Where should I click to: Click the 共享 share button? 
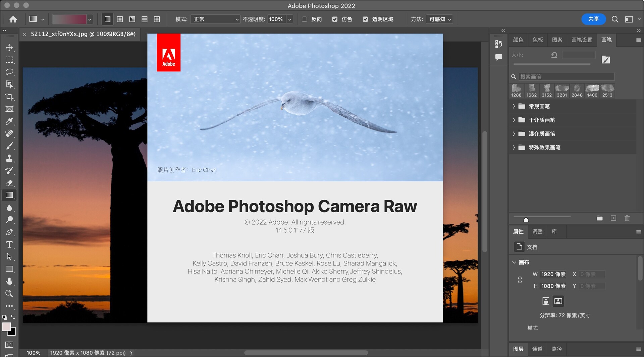coord(593,19)
